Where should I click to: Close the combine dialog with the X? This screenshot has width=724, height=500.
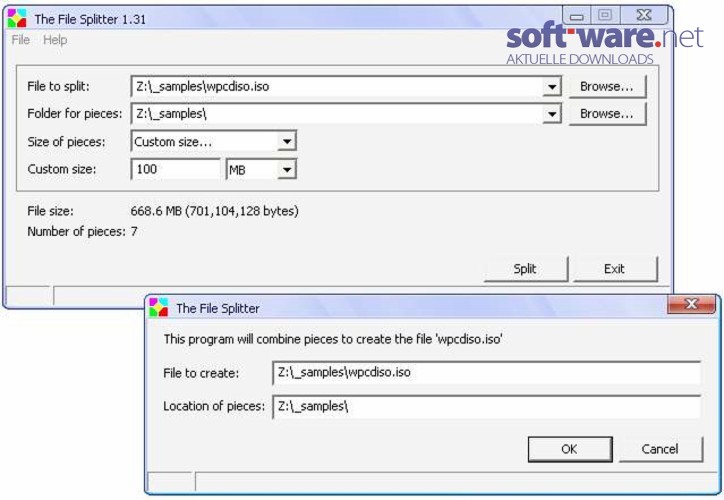pos(691,304)
